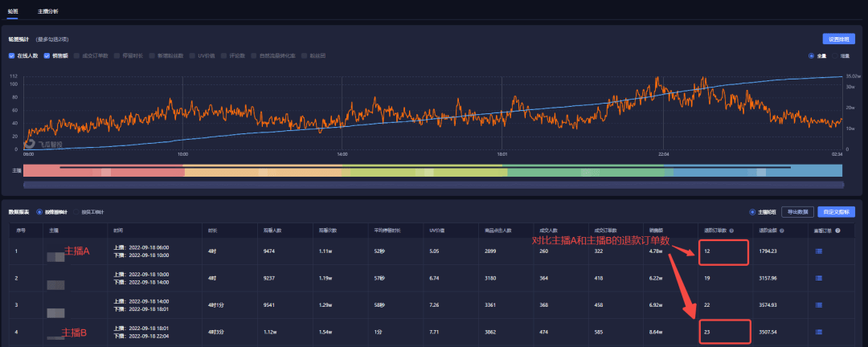The image size is (868, 347).
Task: Uncheck the 销售额 metric checkbox
Action: pyautogui.click(x=47, y=56)
